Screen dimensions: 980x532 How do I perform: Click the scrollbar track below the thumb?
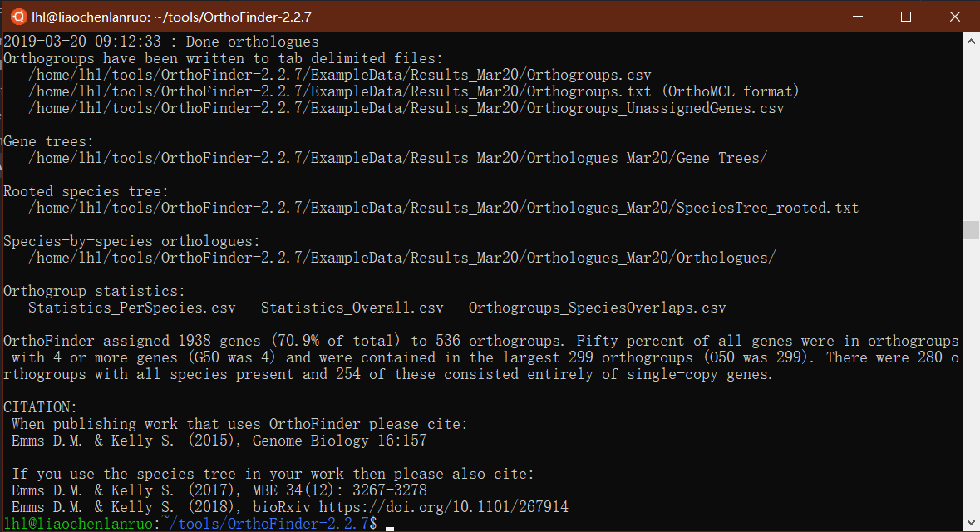pos(971,377)
